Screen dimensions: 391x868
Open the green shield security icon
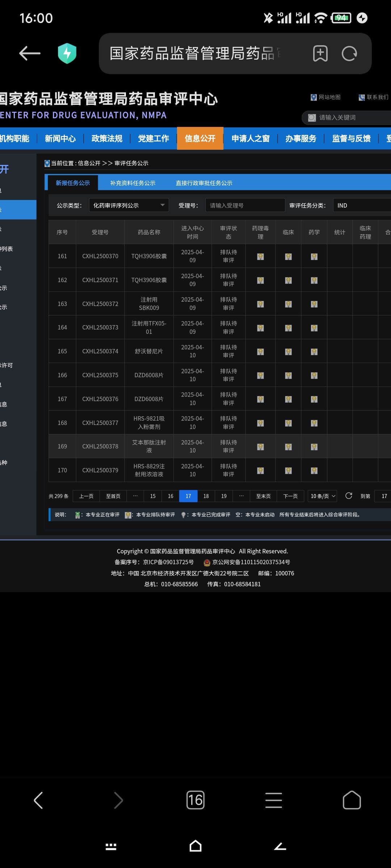pos(67,54)
